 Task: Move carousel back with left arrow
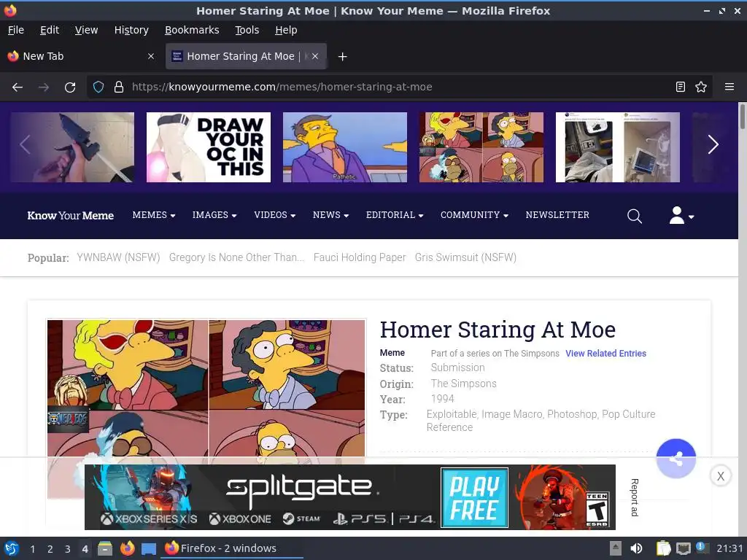pyautogui.click(x=26, y=145)
